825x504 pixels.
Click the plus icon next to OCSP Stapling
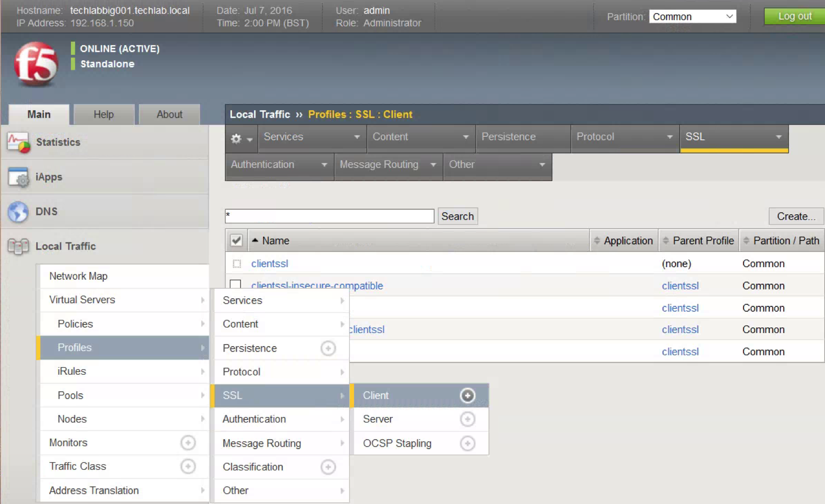tap(468, 443)
